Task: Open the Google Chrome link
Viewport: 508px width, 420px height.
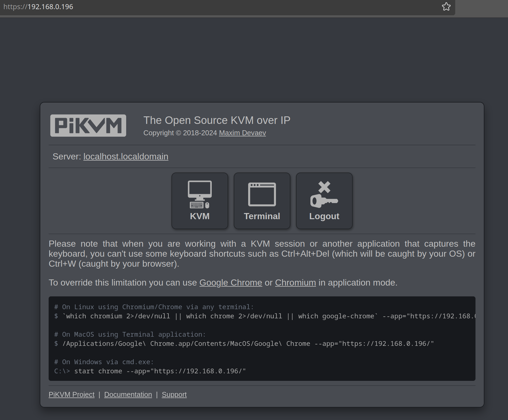Action: [x=231, y=283]
